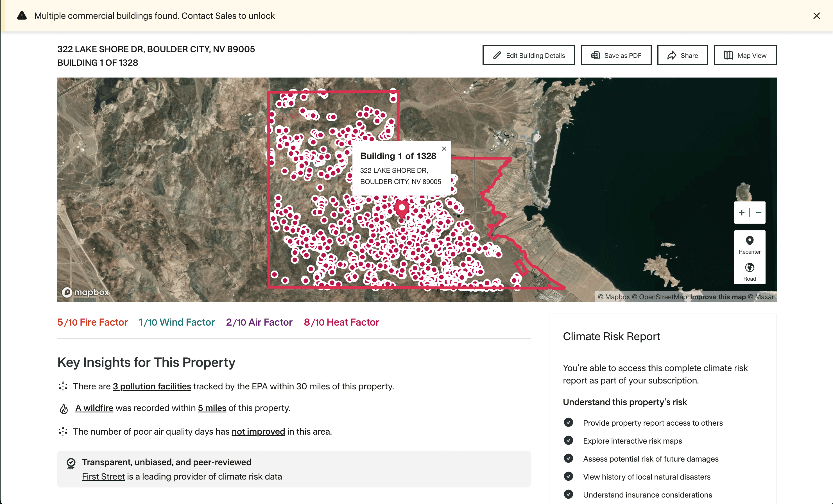Close the Building 1 of 1328 popup
Image resolution: width=833 pixels, height=504 pixels.
click(444, 149)
